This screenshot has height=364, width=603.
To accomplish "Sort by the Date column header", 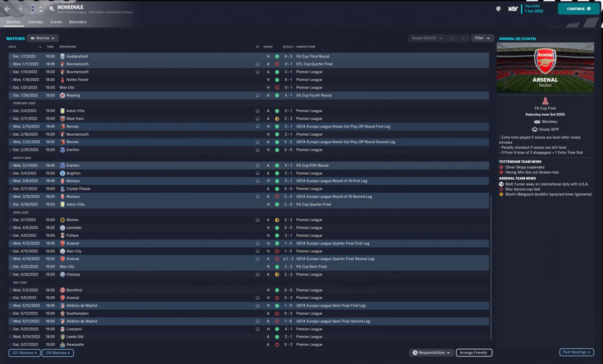I will (12, 47).
